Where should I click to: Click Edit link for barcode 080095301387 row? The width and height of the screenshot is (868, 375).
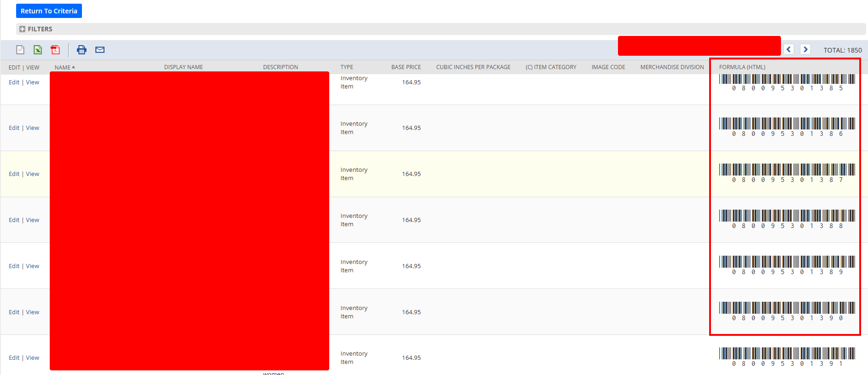tap(14, 174)
